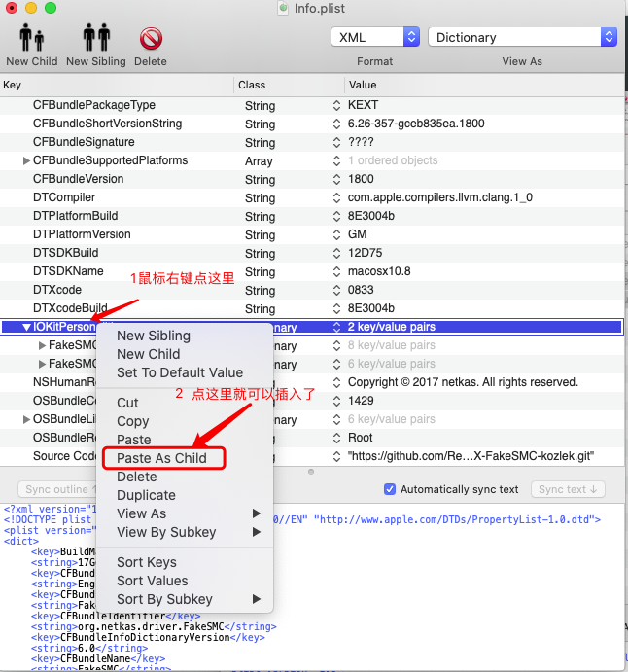Open the XML format dropdown

[375, 37]
